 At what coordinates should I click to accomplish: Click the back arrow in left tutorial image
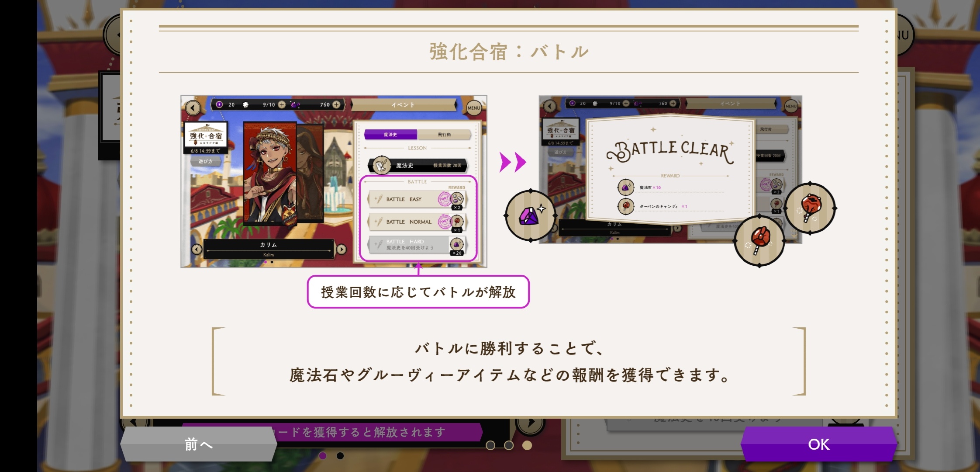(x=193, y=108)
